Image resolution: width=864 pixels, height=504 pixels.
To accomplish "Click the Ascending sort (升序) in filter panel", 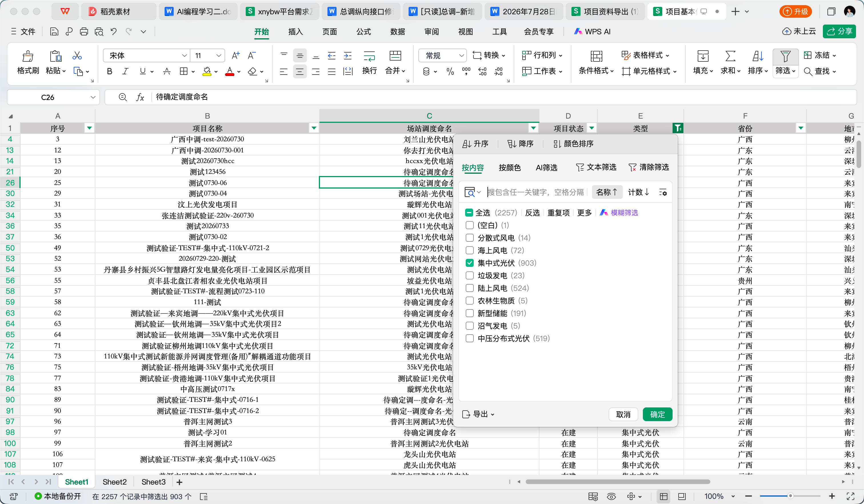I will pos(475,144).
